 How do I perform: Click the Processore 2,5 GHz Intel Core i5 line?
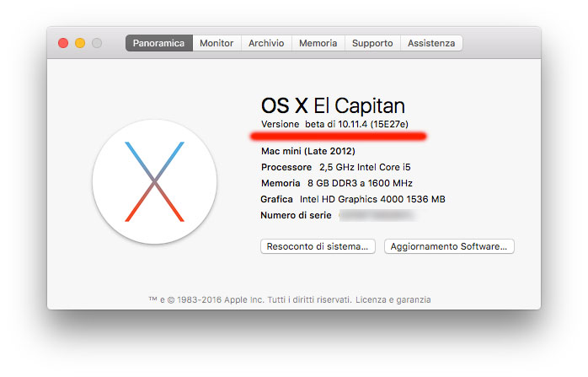click(x=336, y=167)
